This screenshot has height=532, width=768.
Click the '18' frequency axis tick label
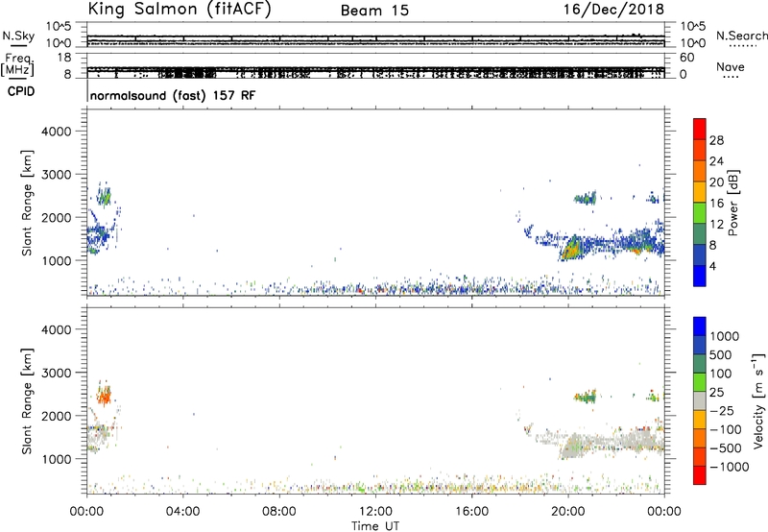point(63,58)
